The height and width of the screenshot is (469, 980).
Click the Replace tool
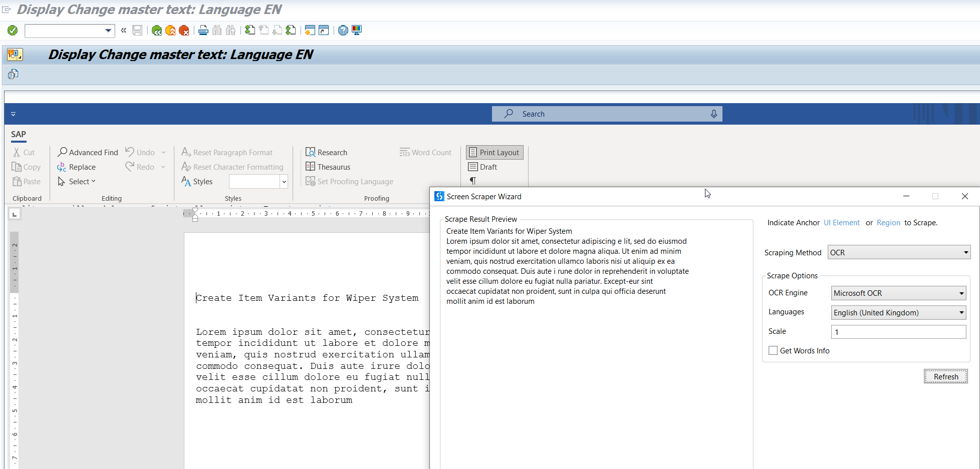click(x=76, y=167)
